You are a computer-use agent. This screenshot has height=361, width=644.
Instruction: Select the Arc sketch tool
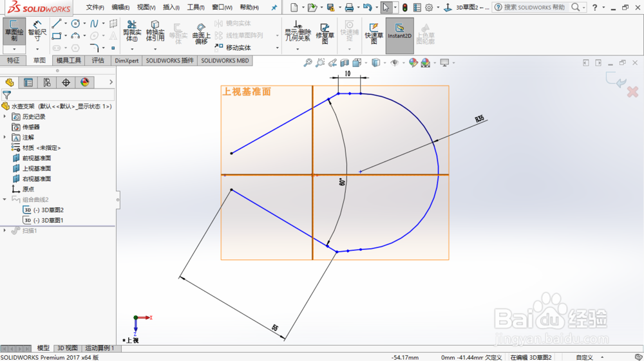click(x=75, y=36)
